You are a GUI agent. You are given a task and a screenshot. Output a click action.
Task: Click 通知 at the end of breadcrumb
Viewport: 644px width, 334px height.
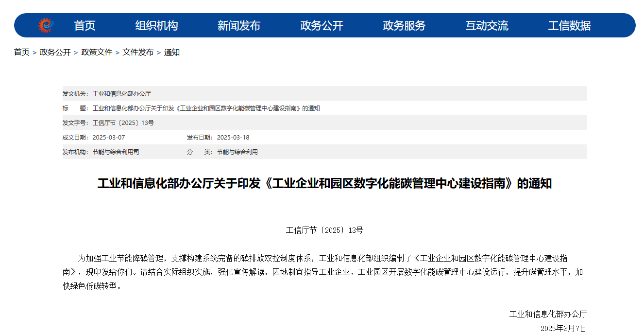[172, 53]
